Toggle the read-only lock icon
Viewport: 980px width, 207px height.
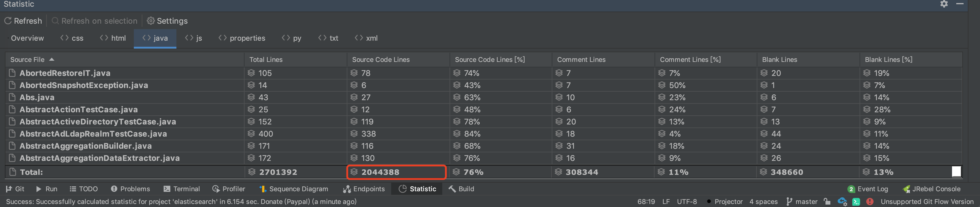click(827, 202)
